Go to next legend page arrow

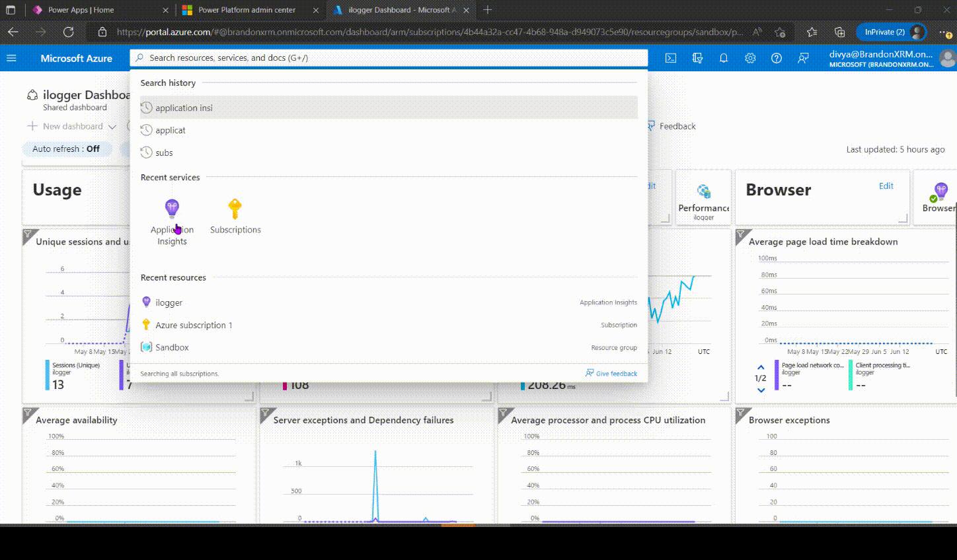761,390
